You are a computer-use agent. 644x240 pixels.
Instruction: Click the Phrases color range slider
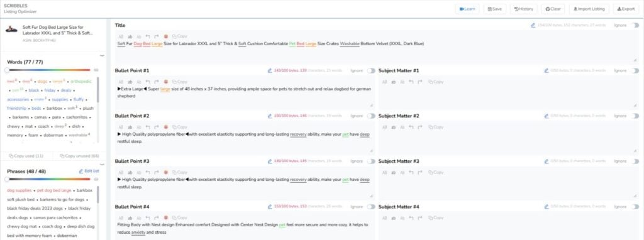click(x=48, y=179)
